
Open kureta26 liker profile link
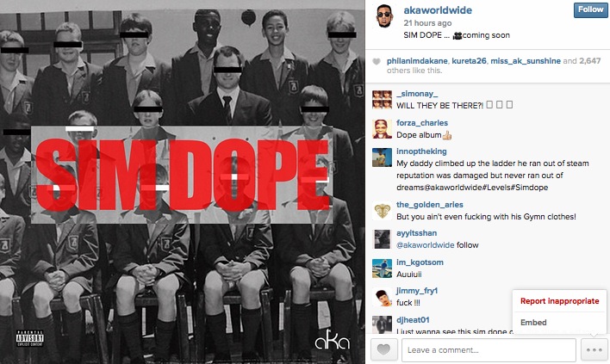tap(469, 61)
